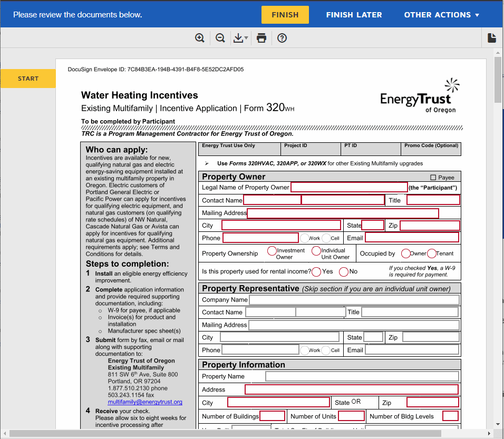The width and height of the screenshot is (504, 439).
Task: Click Property Representative City field
Action: 279,337
